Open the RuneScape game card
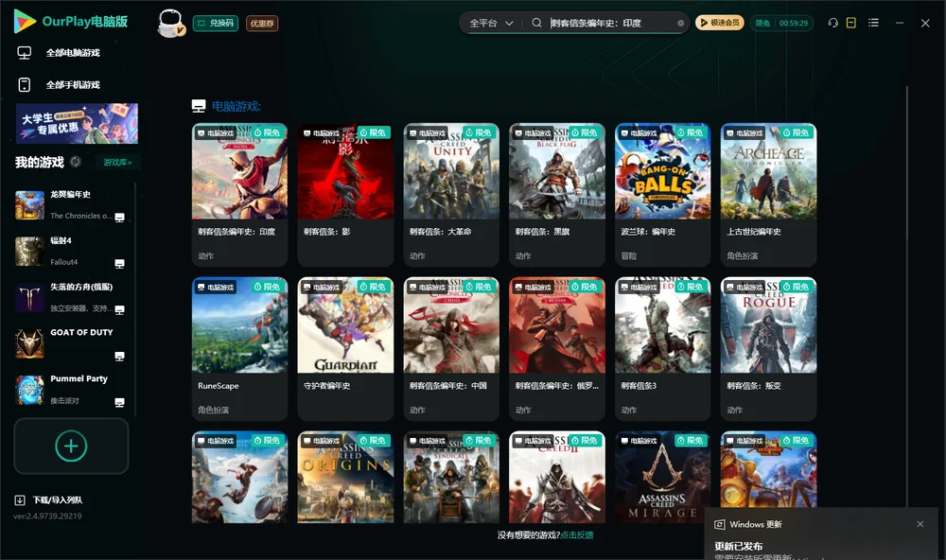The image size is (946, 560). pos(239,349)
